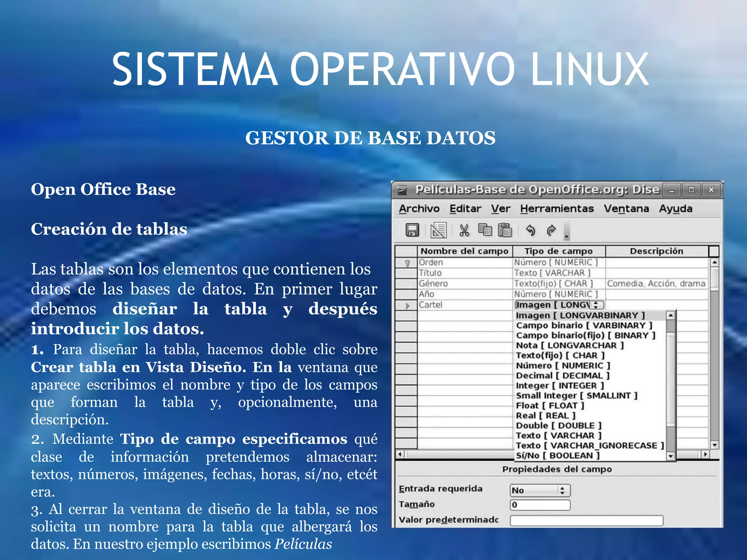Select the Orden field name cell

(x=465, y=262)
